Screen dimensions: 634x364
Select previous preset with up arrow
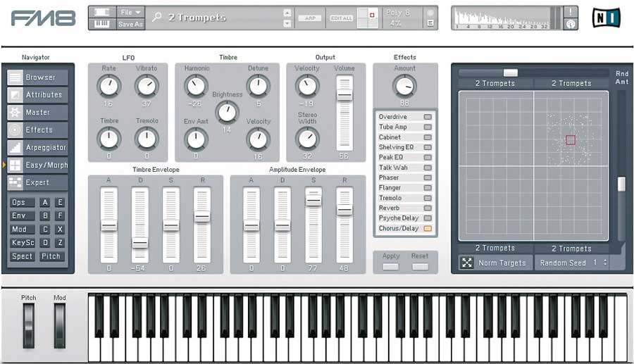pos(287,13)
